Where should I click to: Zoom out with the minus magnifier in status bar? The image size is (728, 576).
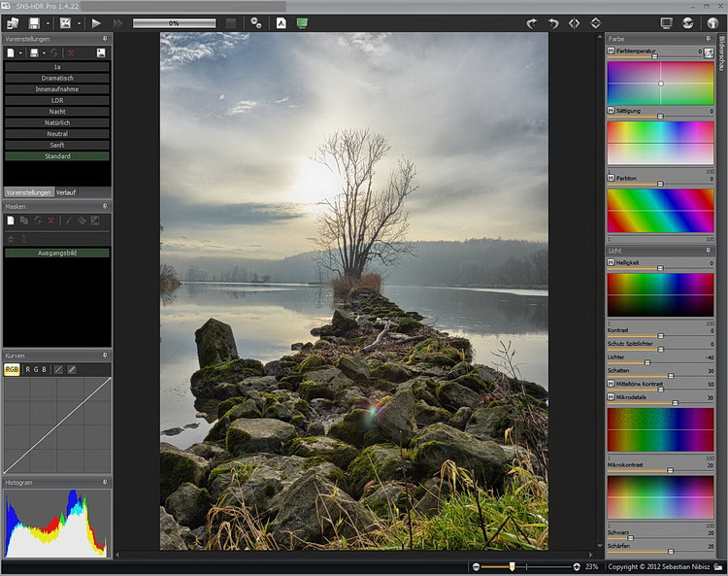click(476, 566)
